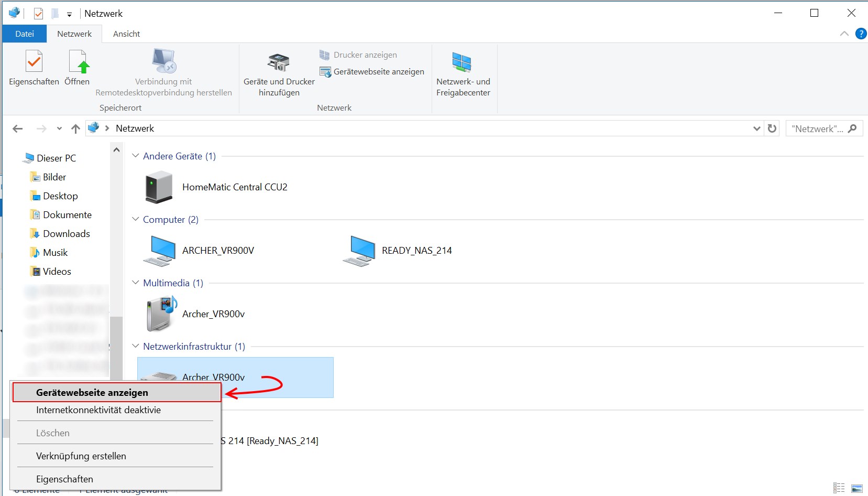
Task: Click Löschen in context menu
Action: [116, 433]
